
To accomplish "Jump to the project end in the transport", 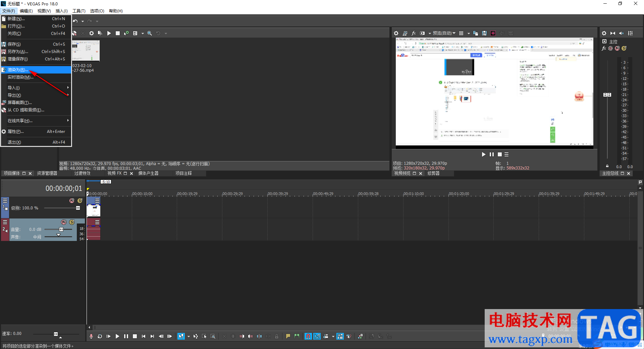I will (x=152, y=336).
